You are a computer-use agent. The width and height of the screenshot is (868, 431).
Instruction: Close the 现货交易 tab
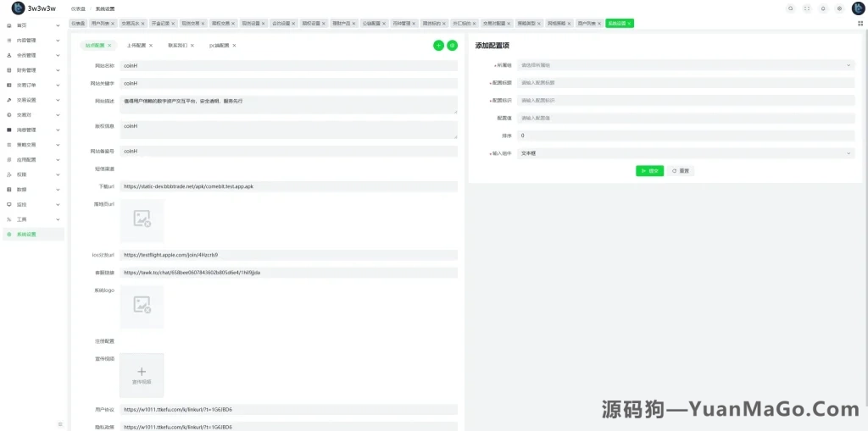pyautogui.click(x=203, y=24)
